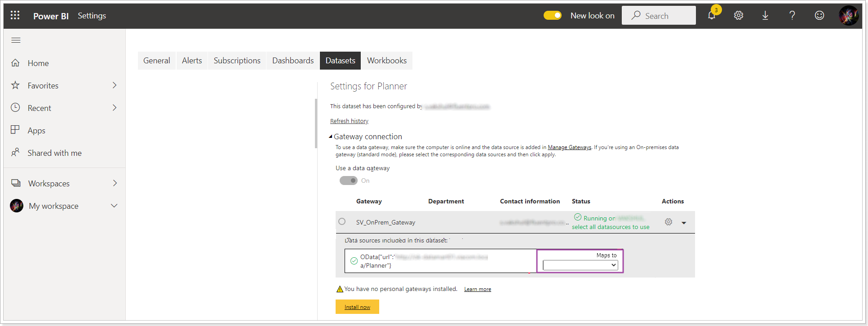Click the search magnifier icon
Screen dimensions: 868x326
636,15
